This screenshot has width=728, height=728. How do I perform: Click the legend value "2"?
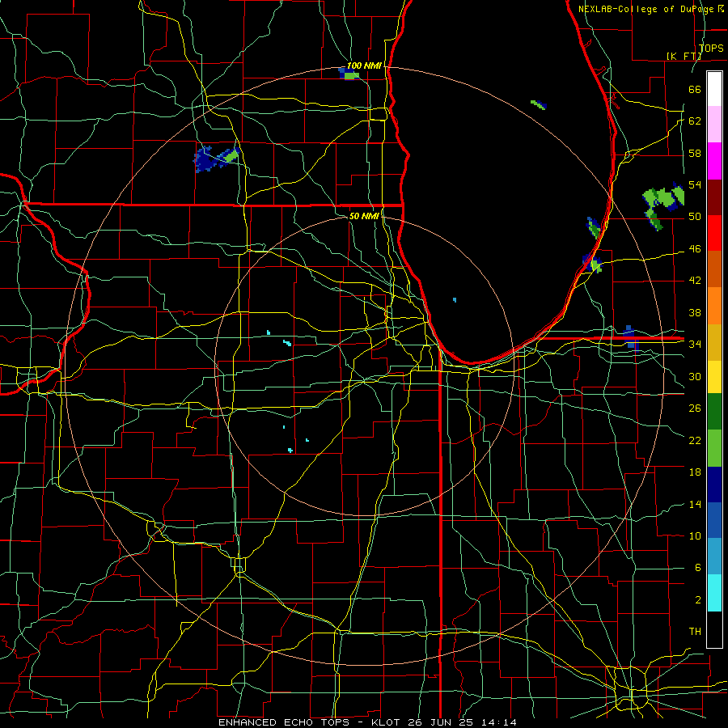[x=698, y=600]
